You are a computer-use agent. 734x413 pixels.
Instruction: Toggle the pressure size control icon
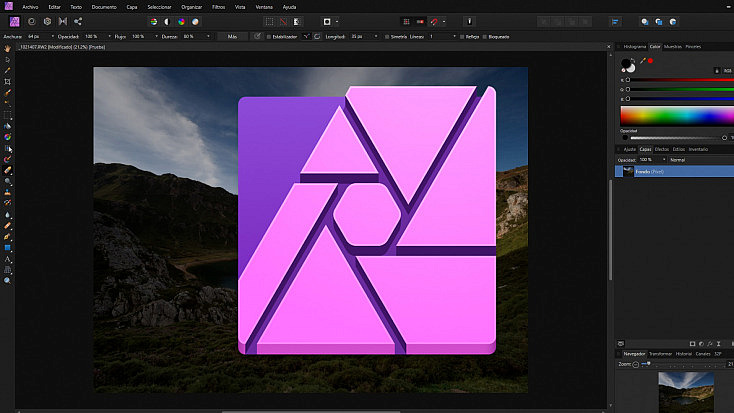(257, 37)
